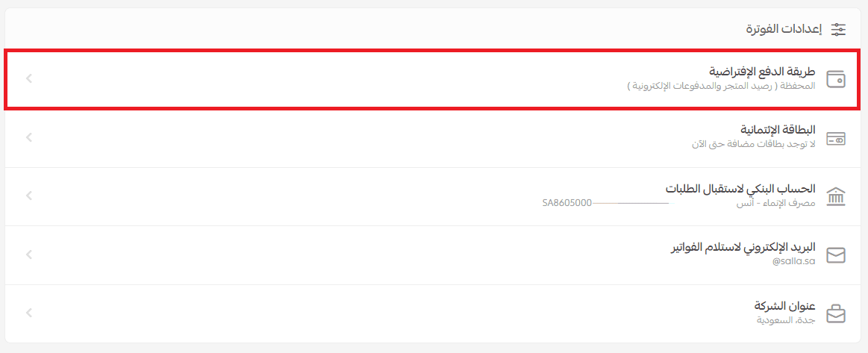The image size is (868, 353).
Task: Click the SA8605000 IBAN number
Action: (x=567, y=202)
